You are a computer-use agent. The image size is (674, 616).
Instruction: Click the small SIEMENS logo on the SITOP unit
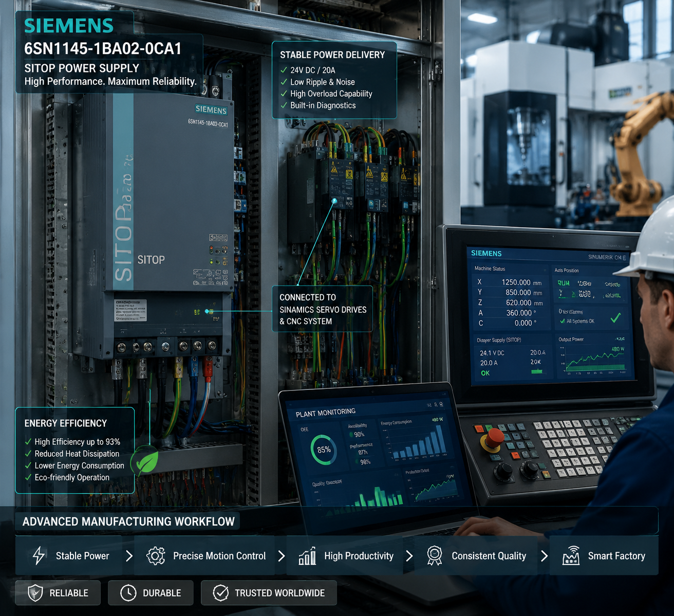(211, 110)
